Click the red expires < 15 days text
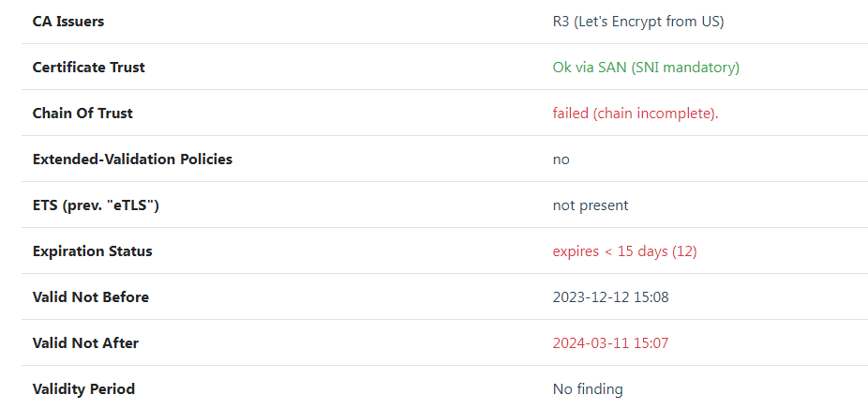Viewport: 868px width, 410px height. coord(609,251)
